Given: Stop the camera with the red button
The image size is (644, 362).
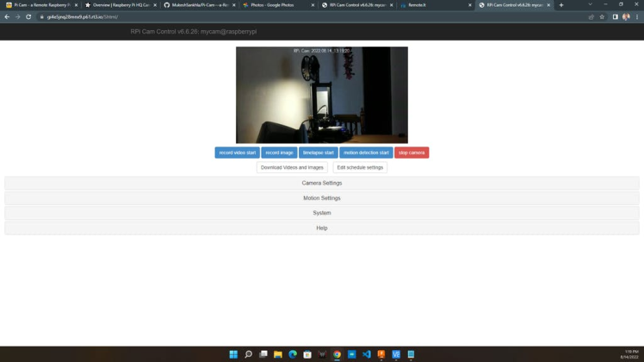Looking at the screenshot, I should pyautogui.click(x=412, y=153).
